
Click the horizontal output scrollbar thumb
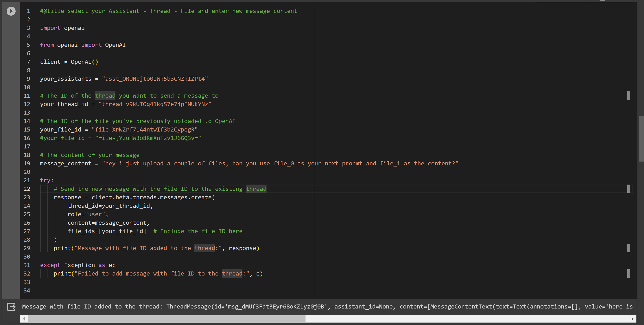pos(166,319)
